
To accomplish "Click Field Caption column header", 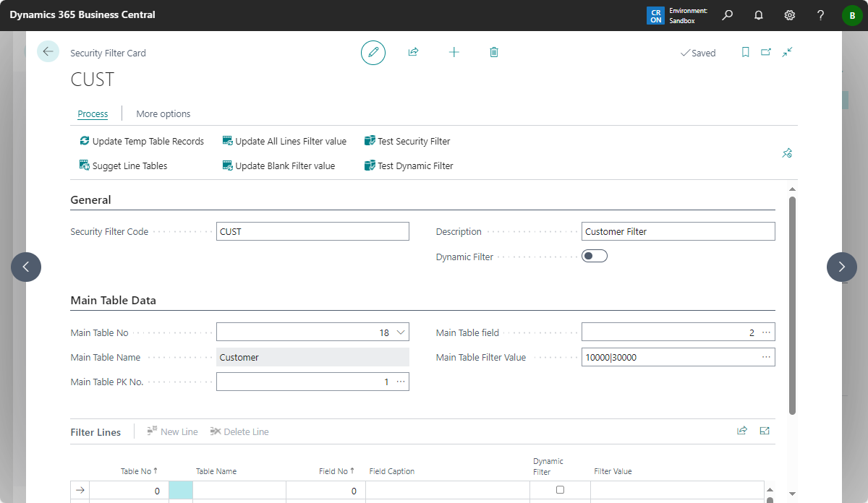I will click(x=392, y=471).
